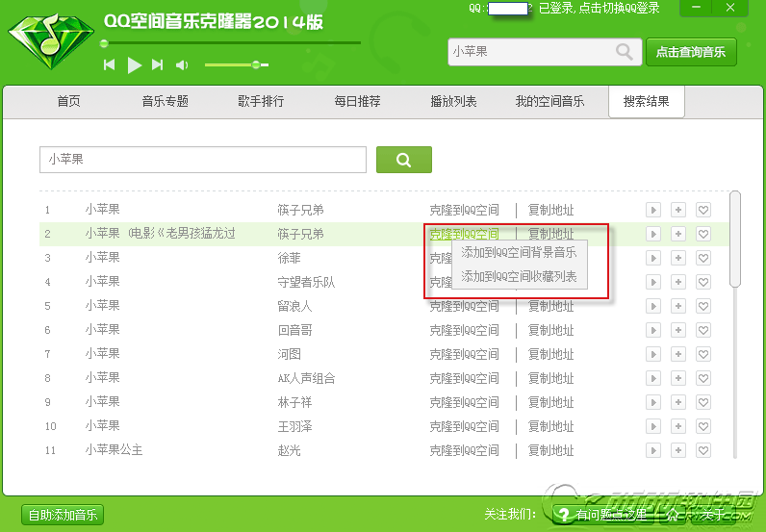
Task: Favorite the AK人声组合 row song
Action: 703,378
